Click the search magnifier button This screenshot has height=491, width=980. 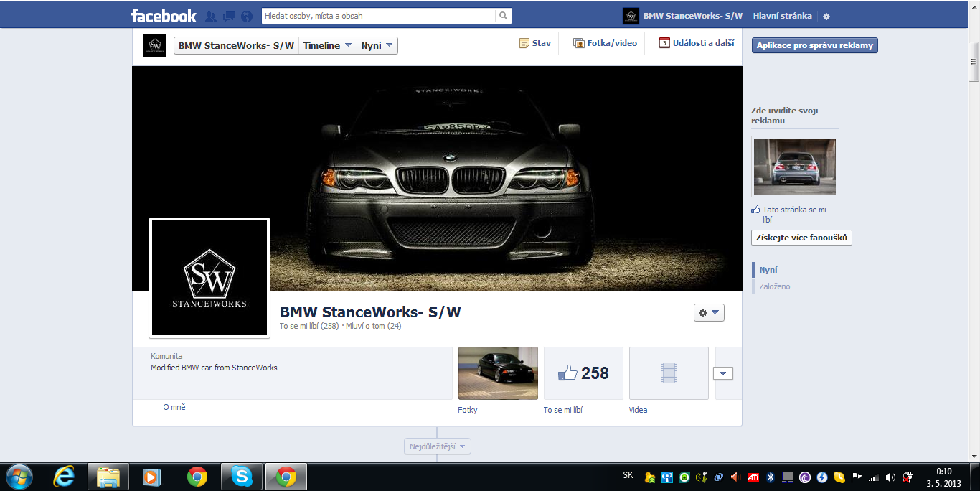coord(504,15)
